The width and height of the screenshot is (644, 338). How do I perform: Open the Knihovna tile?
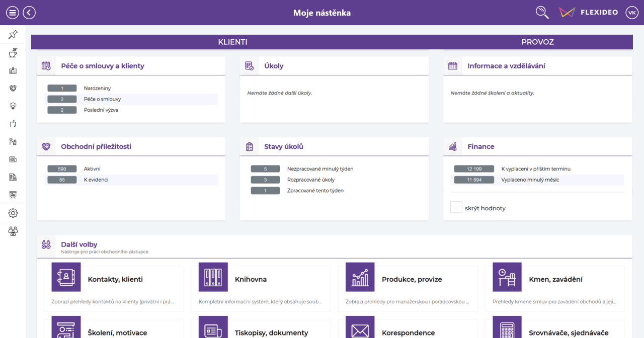(261, 287)
